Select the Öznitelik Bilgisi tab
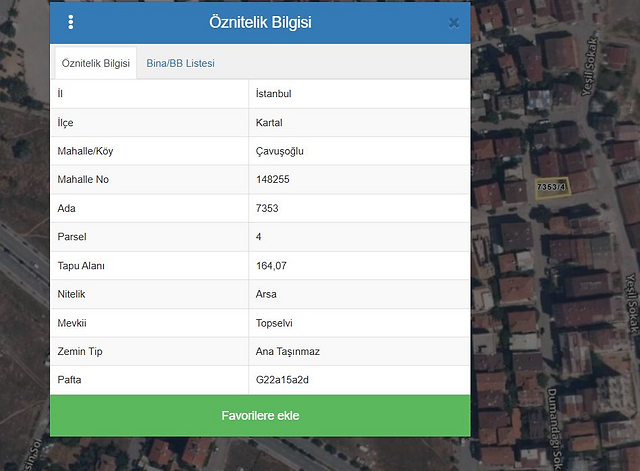The image size is (640, 471). [96, 63]
